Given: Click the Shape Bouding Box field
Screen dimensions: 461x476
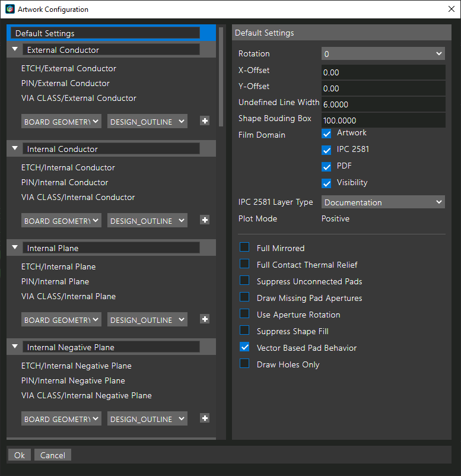Looking at the screenshot, I should (x=383, y=120).
